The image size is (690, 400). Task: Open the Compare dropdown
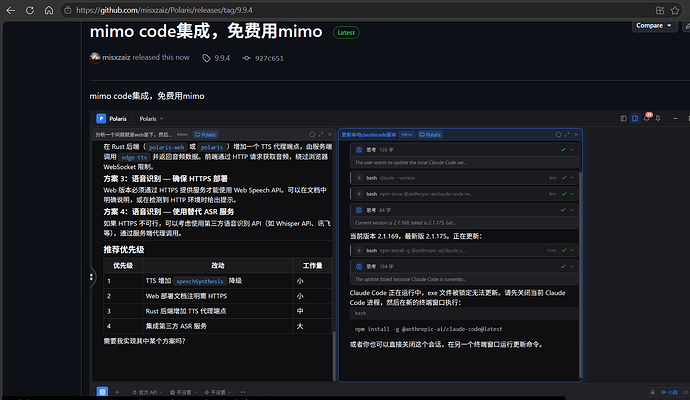tap(653, 26)
